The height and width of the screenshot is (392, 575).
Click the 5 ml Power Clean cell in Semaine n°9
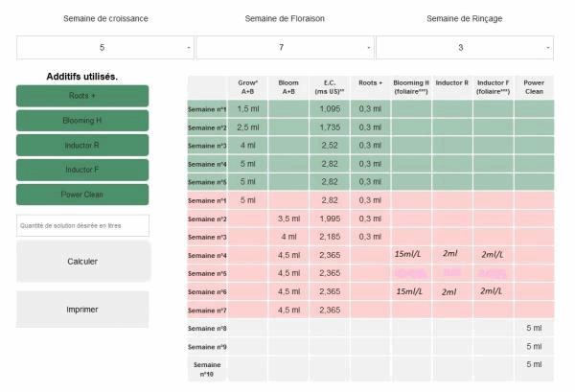534,347
